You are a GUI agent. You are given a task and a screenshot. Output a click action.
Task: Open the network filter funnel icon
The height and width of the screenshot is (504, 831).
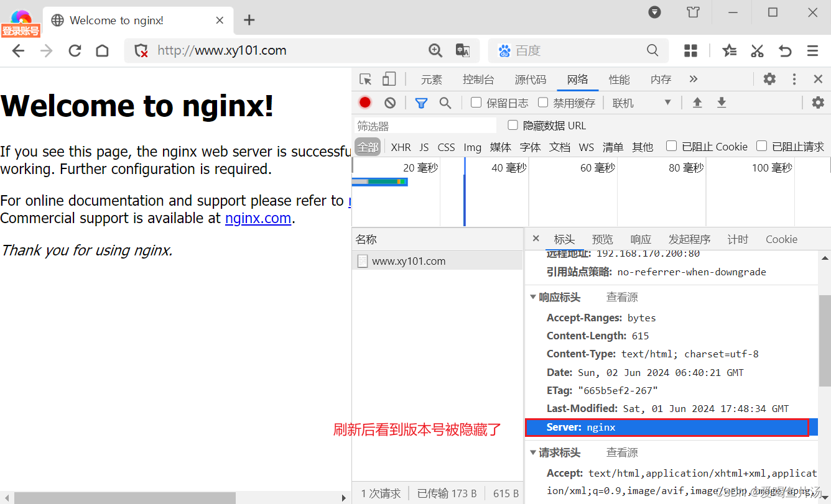coord(421,102)
